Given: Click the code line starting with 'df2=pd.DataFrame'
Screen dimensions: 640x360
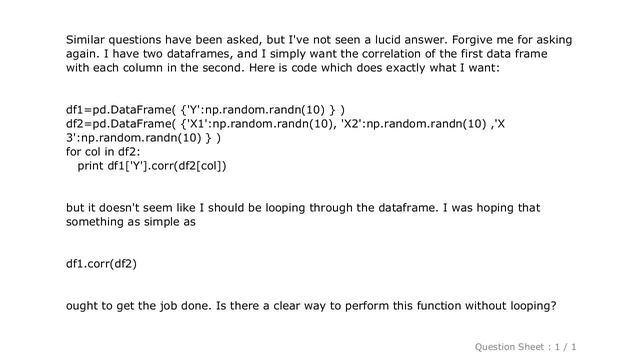Looking at the screenshot, I should click(285, 124).
